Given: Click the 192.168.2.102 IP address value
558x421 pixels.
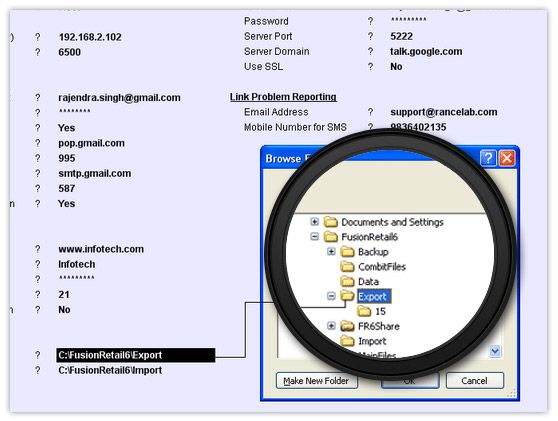Looking at the screenshot, I should click(x=90, y=37).
